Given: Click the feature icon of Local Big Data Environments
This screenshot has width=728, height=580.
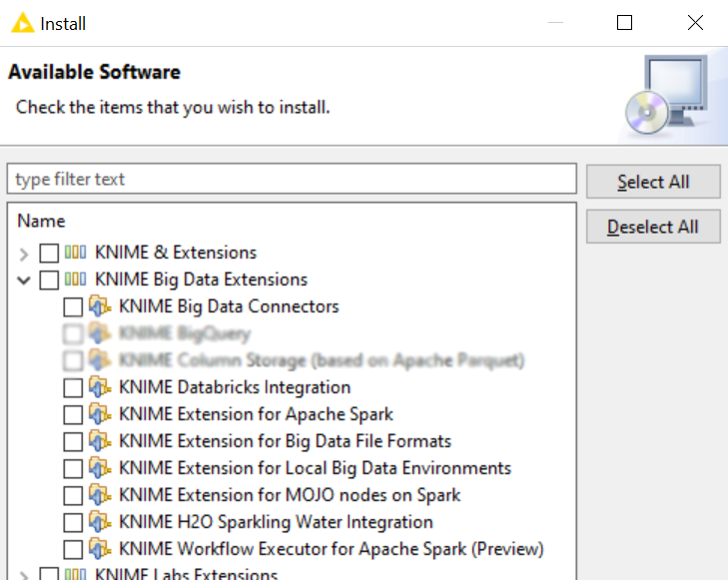Looking at the screenshot, I should point(100,468).
